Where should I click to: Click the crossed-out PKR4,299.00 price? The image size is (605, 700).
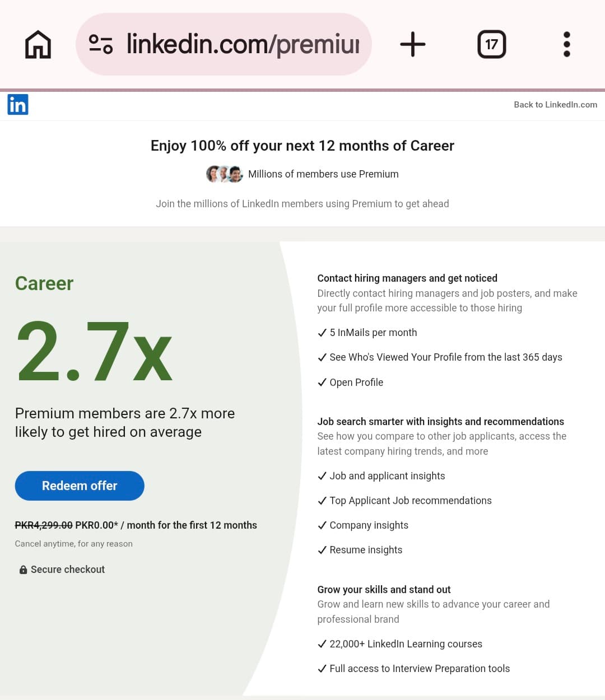(x=43, y=525)
